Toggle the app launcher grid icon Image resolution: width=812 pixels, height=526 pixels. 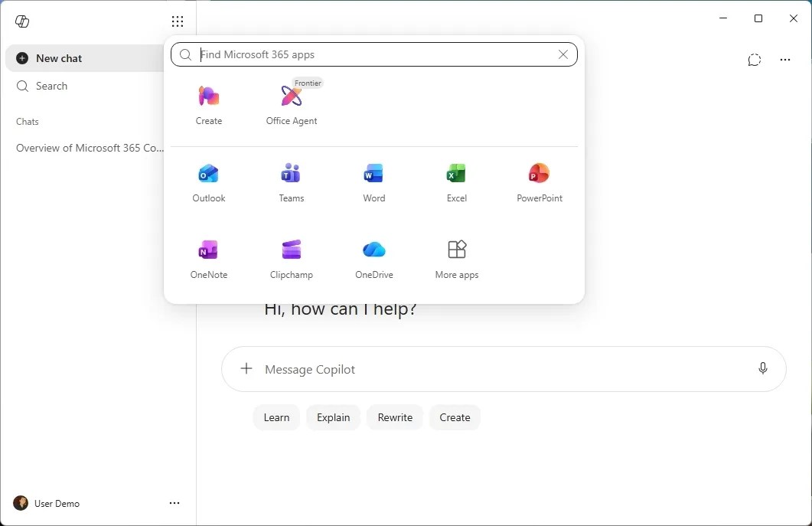coord(178,21)
